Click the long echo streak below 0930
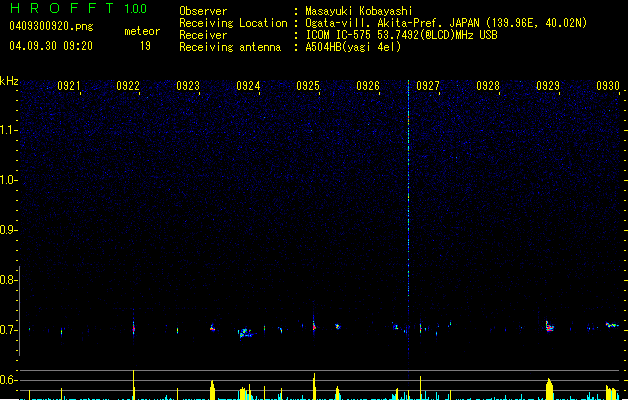This screenshot has height=400, width=629. [x=612, y=325]
